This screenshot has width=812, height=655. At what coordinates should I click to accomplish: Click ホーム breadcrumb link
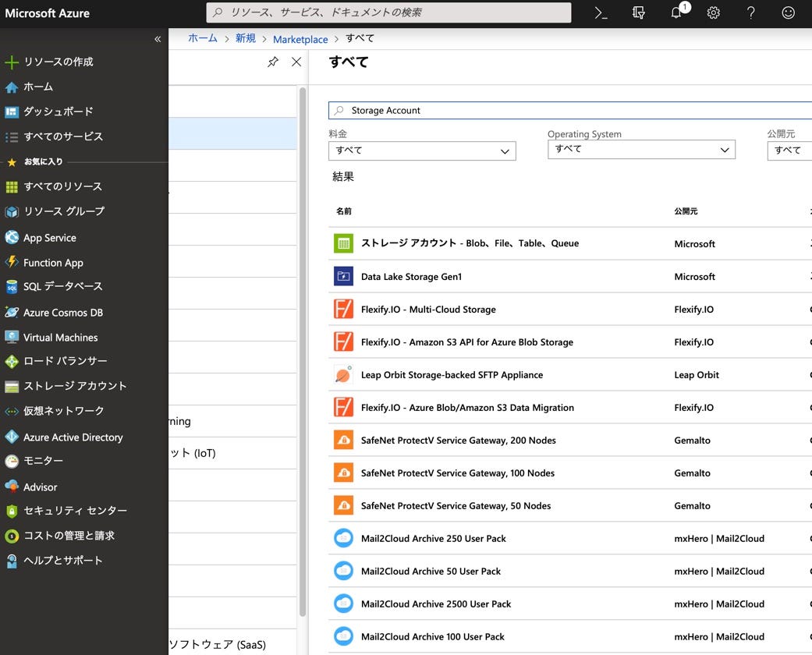(x=203, y=38)
